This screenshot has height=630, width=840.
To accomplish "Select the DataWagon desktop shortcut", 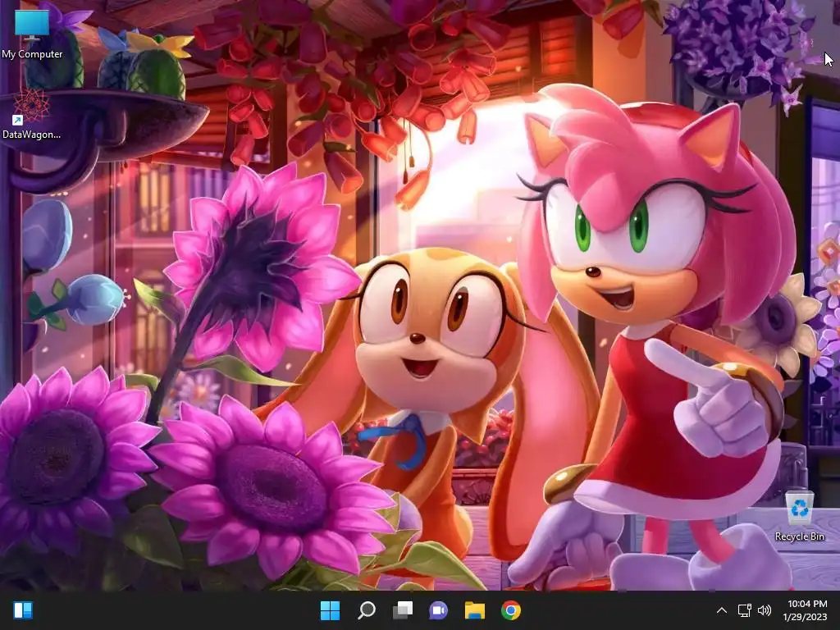I will [x=32, y=114].
